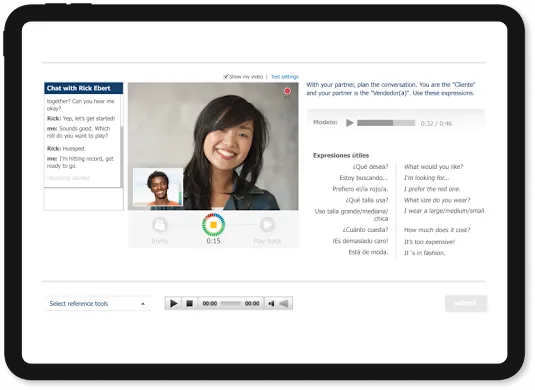
Task: Mute using the speaker icon
Action: point(271,303)
